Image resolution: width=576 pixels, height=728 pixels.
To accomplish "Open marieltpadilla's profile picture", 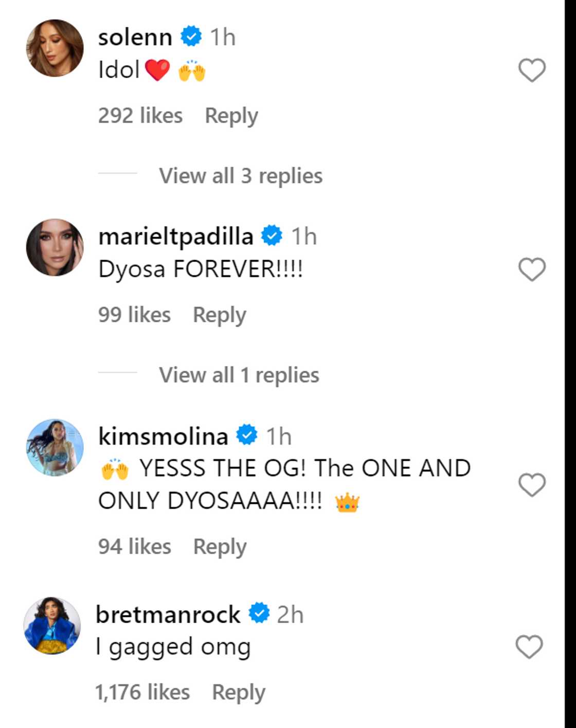I will coord(55,248).
